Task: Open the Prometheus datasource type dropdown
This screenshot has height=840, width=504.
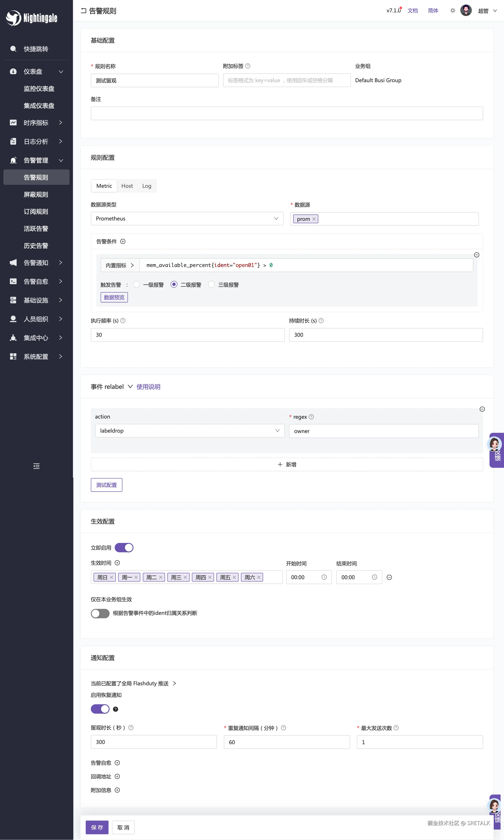Action: (187, 219)
